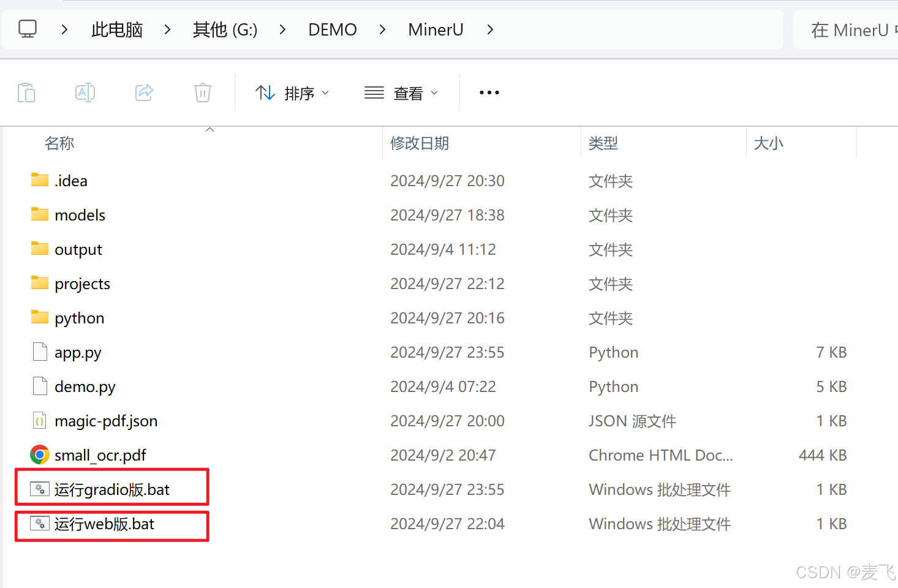This screenshot has height=588, width=898.
Task: Click the 444 KB size cell
Action: [x=823, y=455]
